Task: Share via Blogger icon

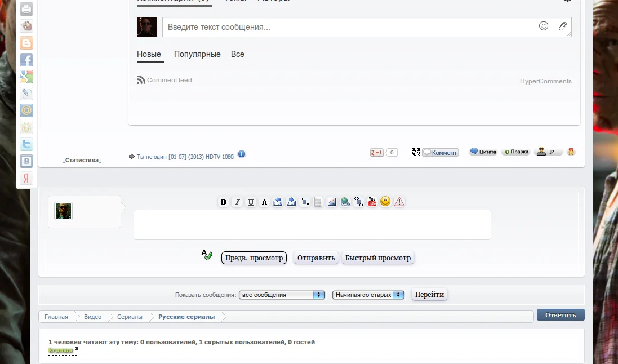Action: pyautogui.click(x=26, y=43)
